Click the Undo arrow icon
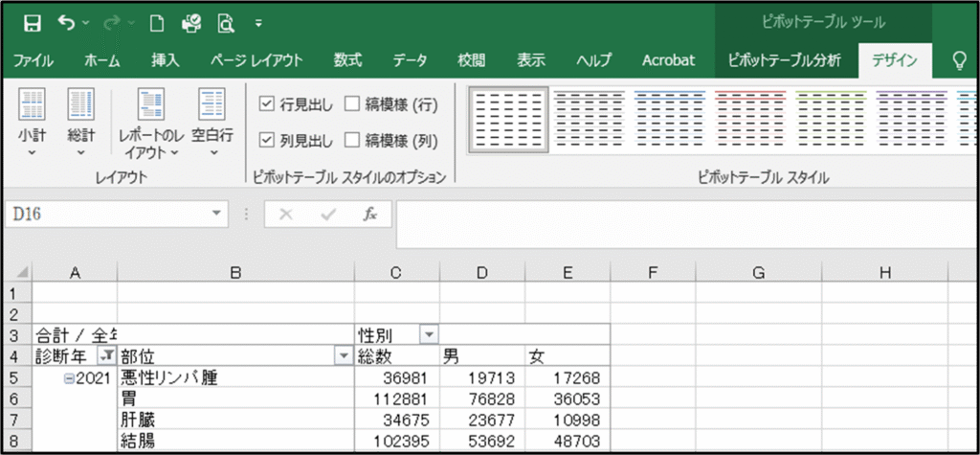Viewport: 980px width, 455px height. pos(66,22)
